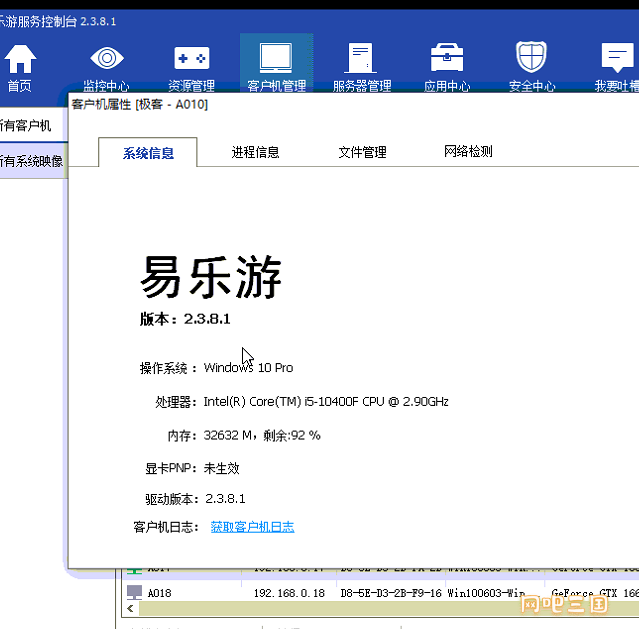The image size is (639, 629).
Task: Click 我要吐槽 chat bubble icon
Action: pos(615,58)
